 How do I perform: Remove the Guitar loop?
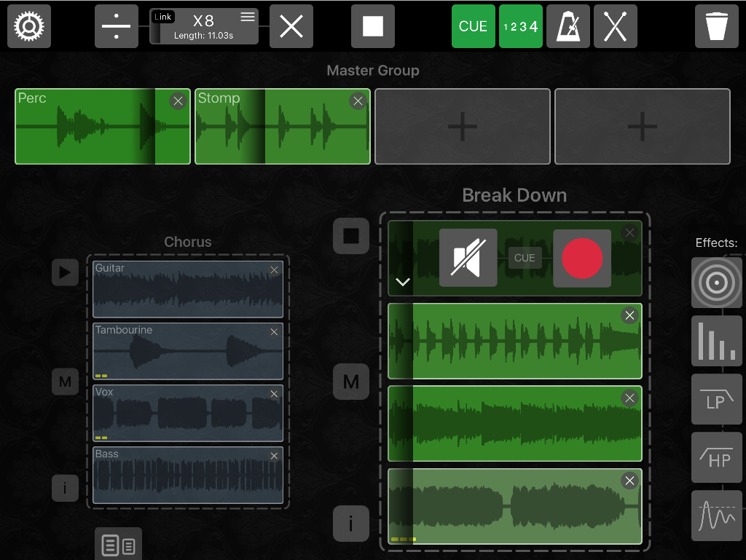(x=274, y=269)
